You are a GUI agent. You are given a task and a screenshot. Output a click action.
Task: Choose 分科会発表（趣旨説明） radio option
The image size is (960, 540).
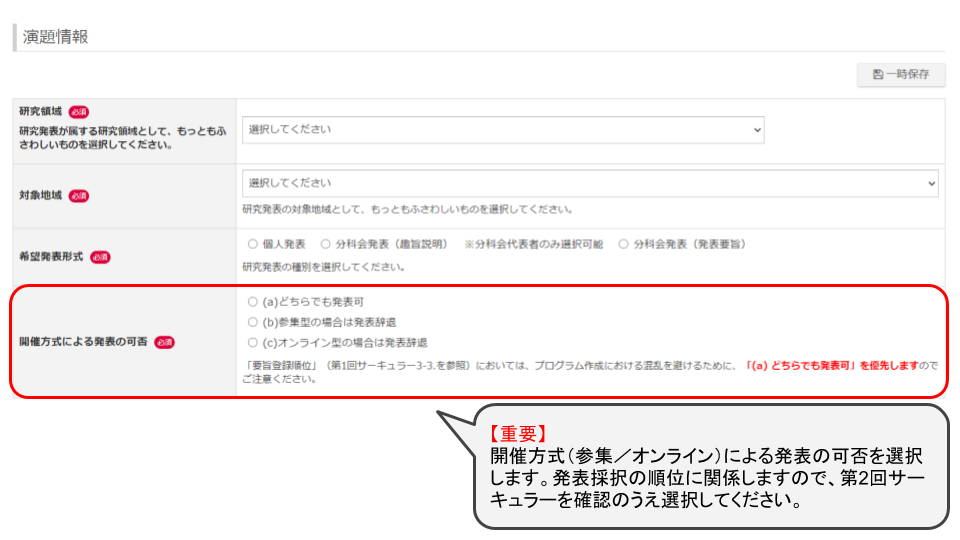pos(326,244)
